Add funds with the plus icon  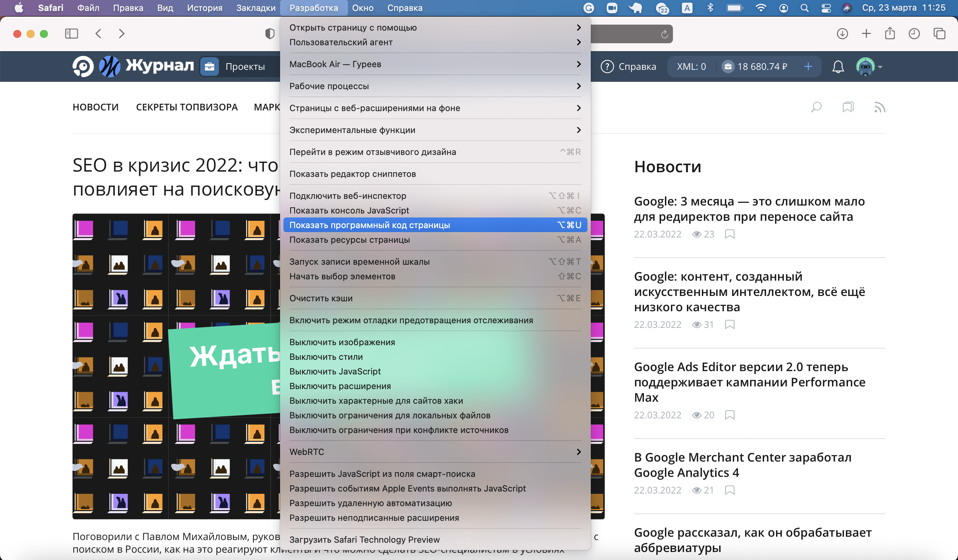click(x=808, y=67)
